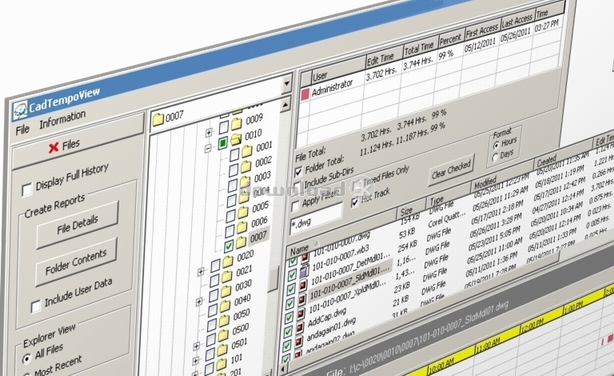This screenshot has width=614, height=376.
Task: Click the folder icon beside subfolder 0001
Action: coord(247,151)
